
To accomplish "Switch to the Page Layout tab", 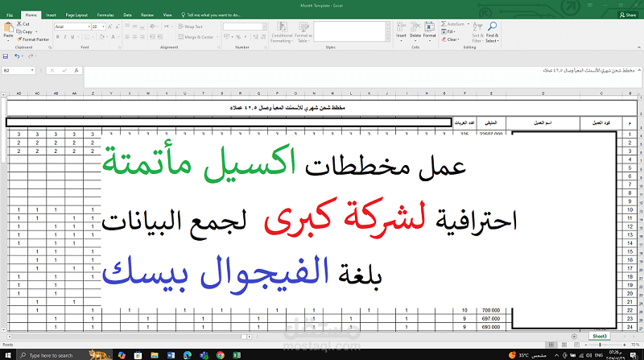I will pyautogui.click(x=76, y=14).
